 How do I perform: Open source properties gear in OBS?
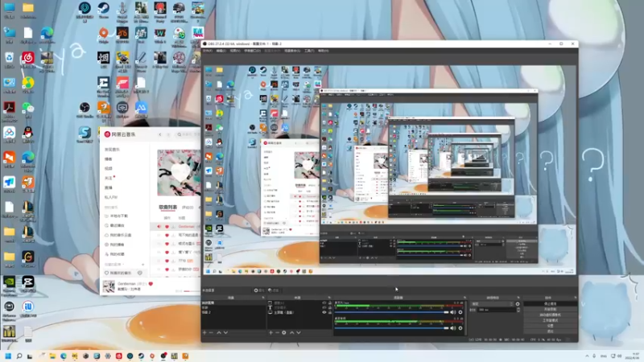284,332
